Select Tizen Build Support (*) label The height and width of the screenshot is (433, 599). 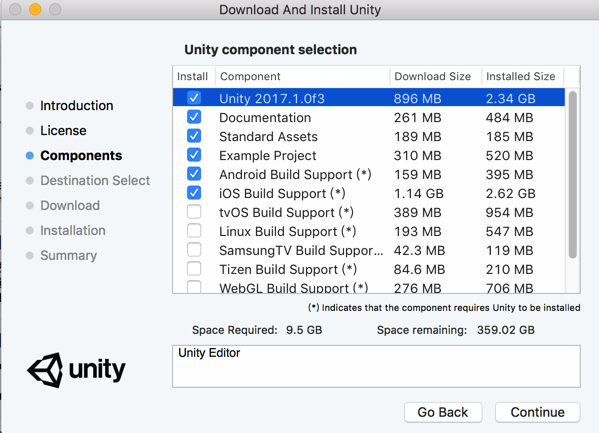pyautogui.click(x=288, y=270)
